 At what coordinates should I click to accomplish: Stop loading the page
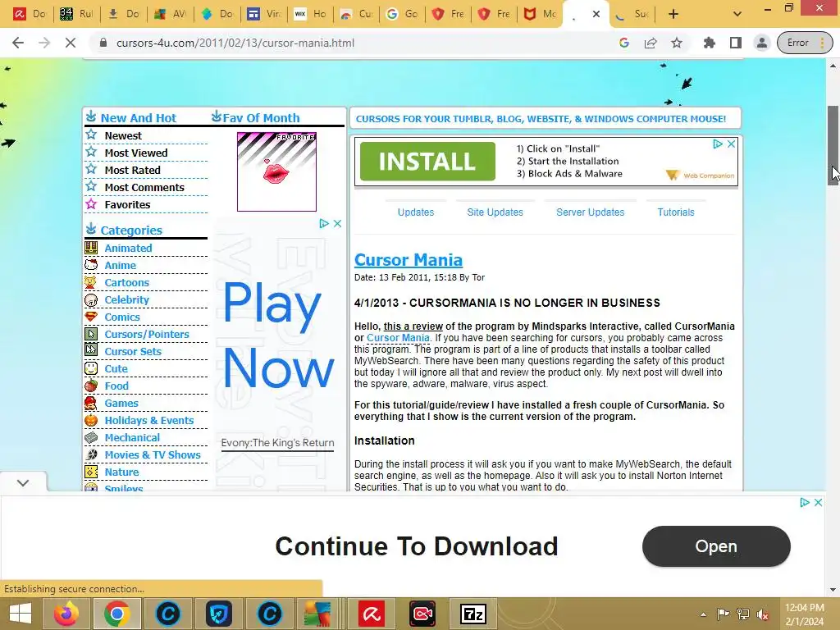click(71, 43)
